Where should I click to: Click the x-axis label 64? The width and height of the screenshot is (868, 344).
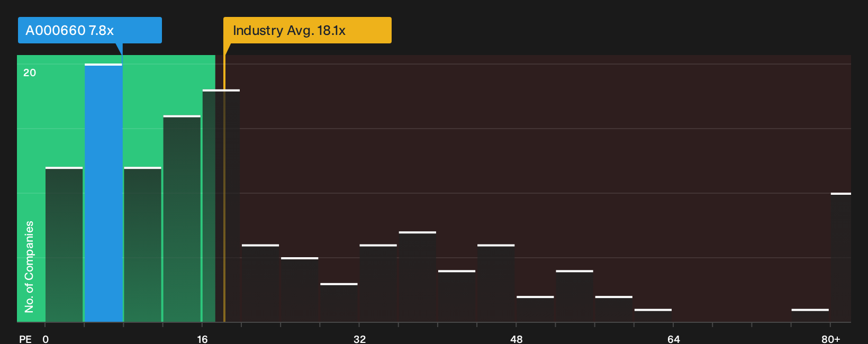click(673, 339)
